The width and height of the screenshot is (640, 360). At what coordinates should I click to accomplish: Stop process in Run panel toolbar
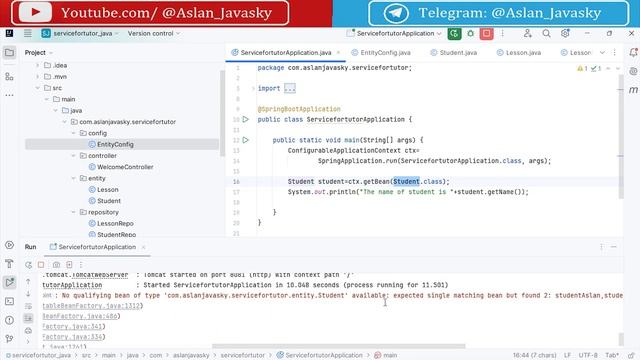tap(41, 265)
